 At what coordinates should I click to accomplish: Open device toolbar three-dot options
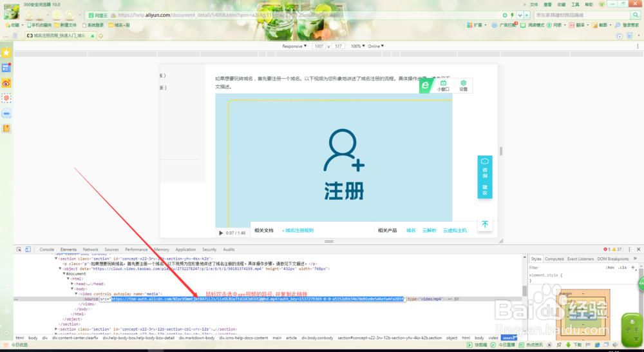(x=638, y=46)
